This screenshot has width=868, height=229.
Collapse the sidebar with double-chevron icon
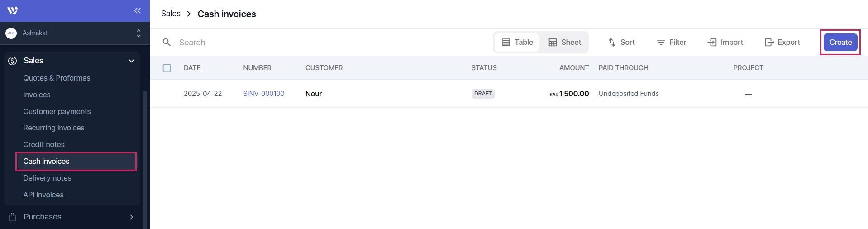tap(137, 10)
